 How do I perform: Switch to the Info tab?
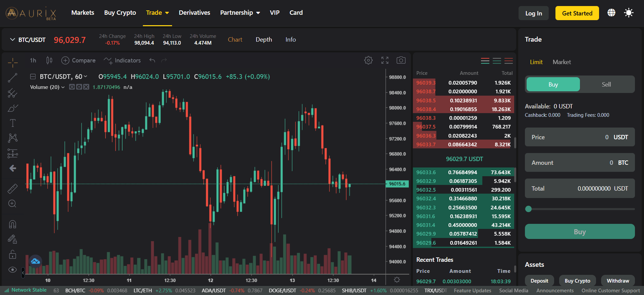[x=290, y=40]
